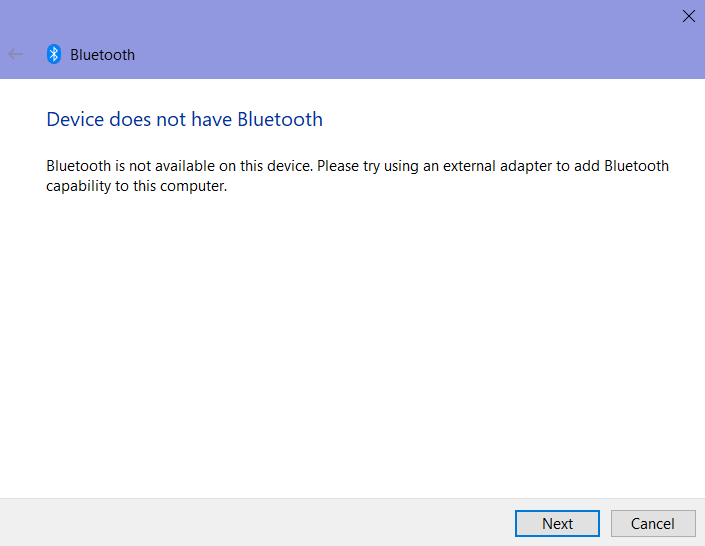
Task: Click the word 'Device' in the blue heading
Action: coord(75,120)
